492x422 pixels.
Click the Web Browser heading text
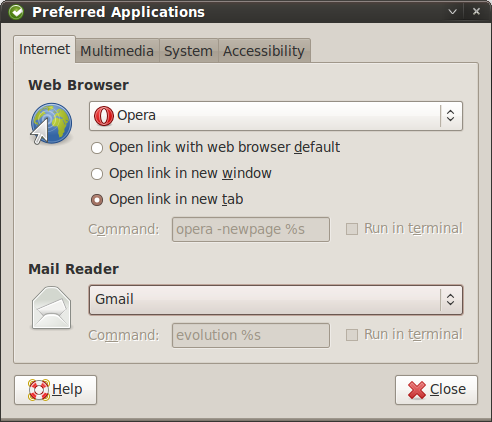click(78, 85)
